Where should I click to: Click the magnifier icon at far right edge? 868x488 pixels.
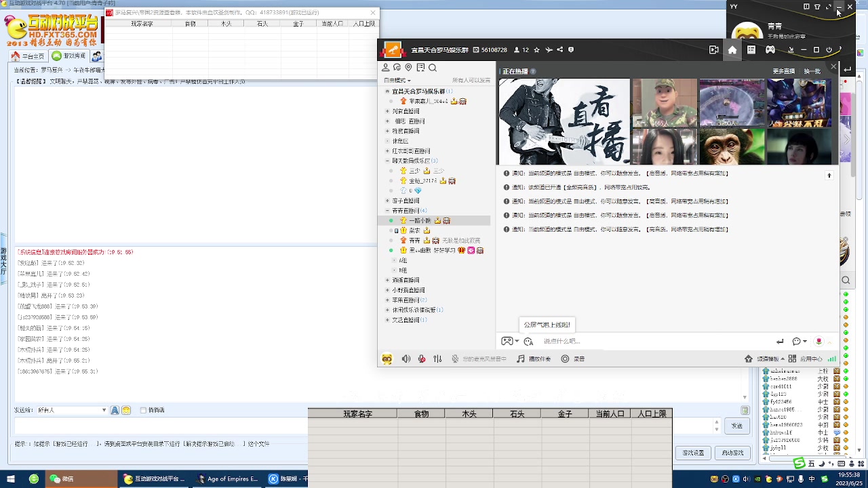click(x=846, y=281)
